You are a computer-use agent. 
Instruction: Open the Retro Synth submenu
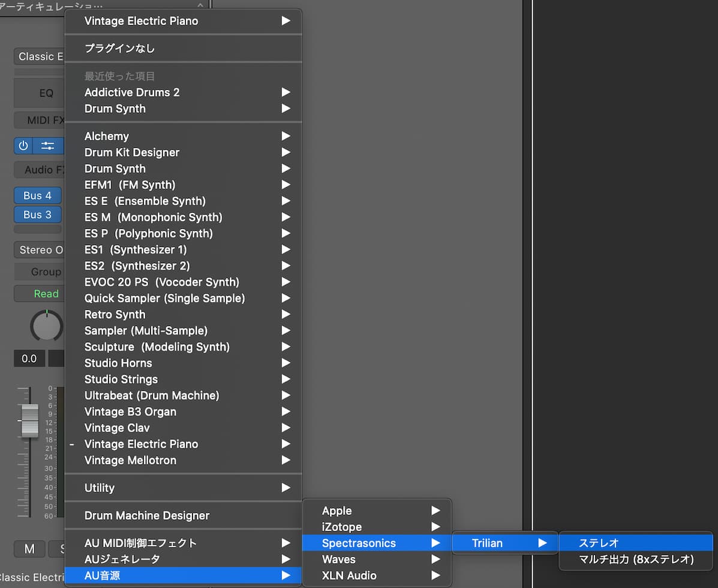point(183,314)
